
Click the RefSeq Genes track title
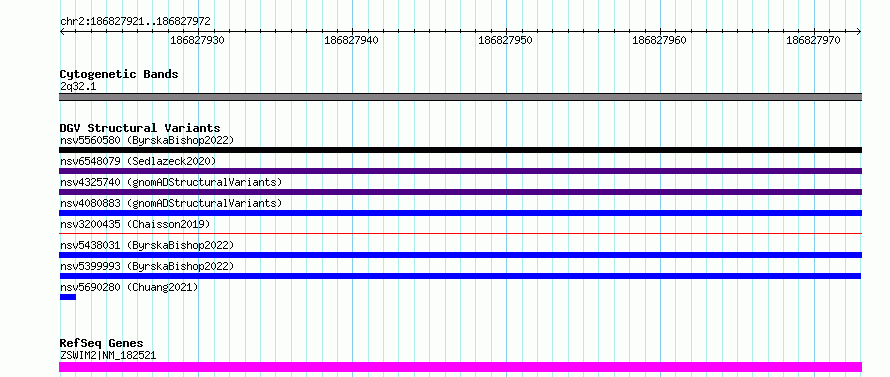pyautogui.click(x=102, y=343)
